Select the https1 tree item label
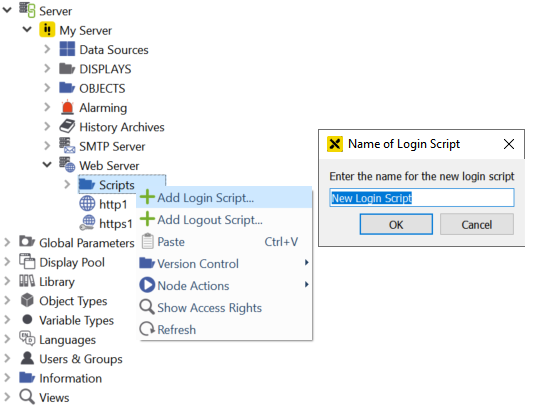The width and height of the screenshot is (533, 411). point(116,224)
